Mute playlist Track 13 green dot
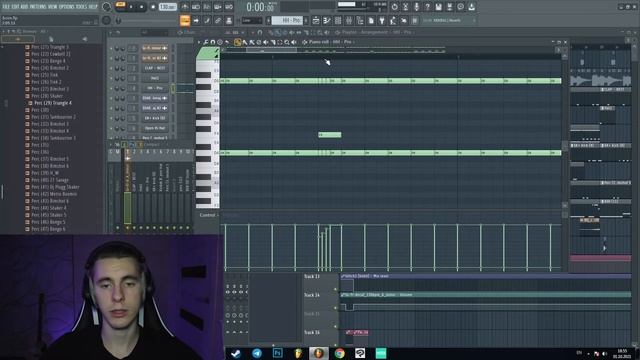Viewport: 640px width, 360px height. coord(336,289)
